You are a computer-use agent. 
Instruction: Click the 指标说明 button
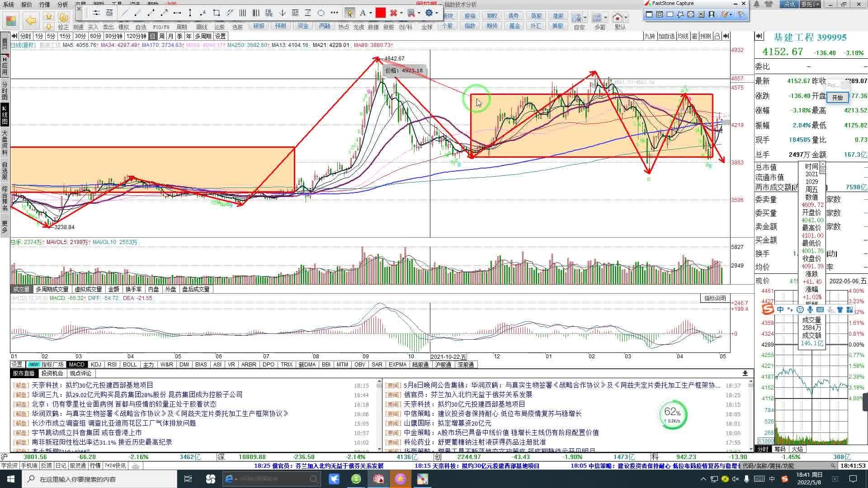pos(715,298)
